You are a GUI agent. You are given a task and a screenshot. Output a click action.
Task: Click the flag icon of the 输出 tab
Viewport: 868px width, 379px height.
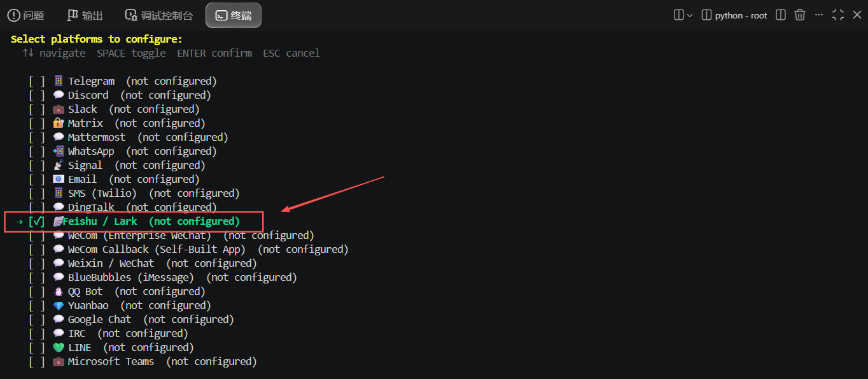(73, 15)
